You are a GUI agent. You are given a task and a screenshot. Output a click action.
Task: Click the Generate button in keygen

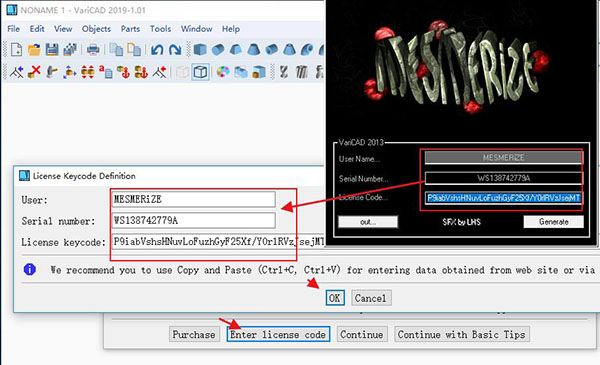553,222
